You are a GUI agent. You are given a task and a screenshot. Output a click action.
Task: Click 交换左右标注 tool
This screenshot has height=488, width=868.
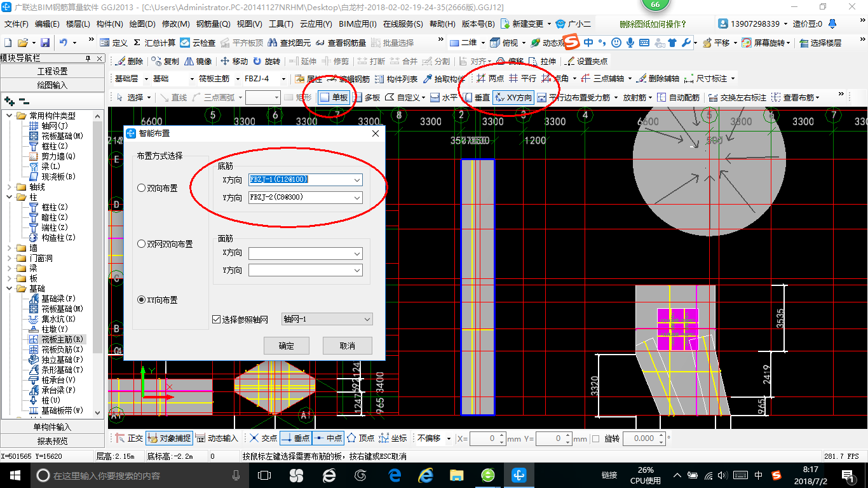coord(738,97)
